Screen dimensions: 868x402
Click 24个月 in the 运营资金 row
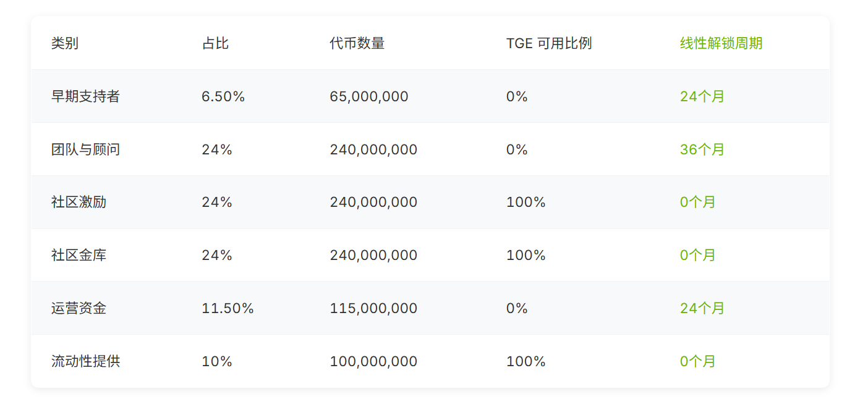click(x=702, y=308)
